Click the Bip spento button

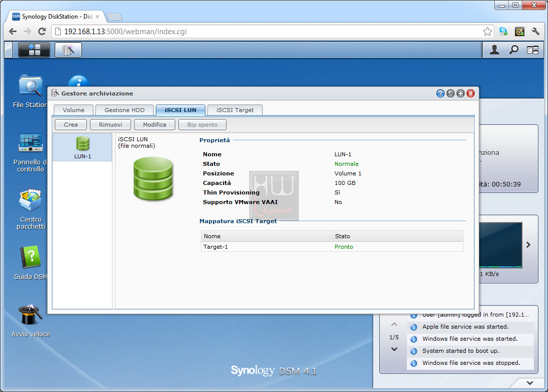[202, 125]
